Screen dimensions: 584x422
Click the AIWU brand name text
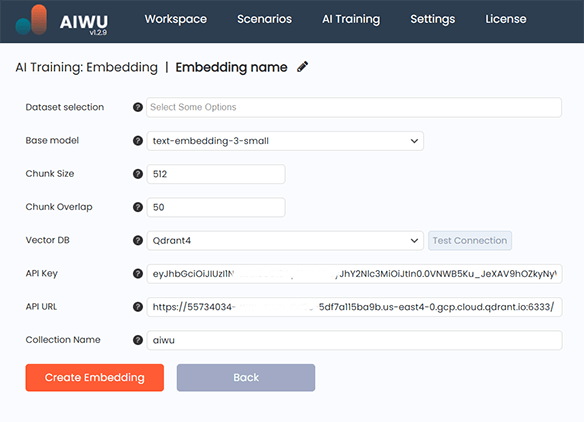pos(84,22)
